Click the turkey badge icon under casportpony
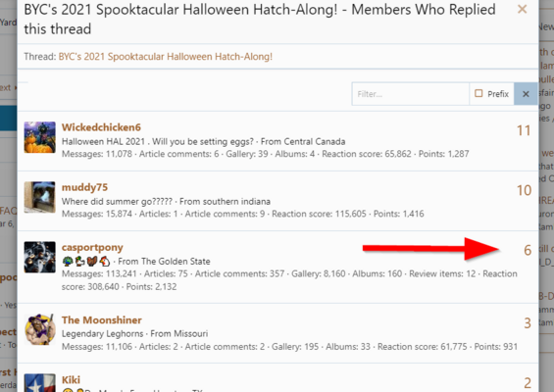Viewport: 554px width, 392px height. coord(92,262)
